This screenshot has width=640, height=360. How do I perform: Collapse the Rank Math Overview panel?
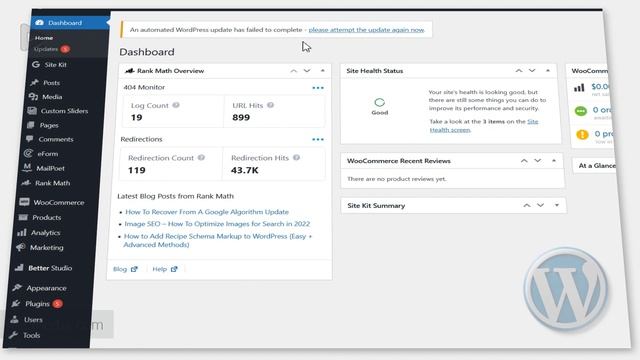[322, 71]
